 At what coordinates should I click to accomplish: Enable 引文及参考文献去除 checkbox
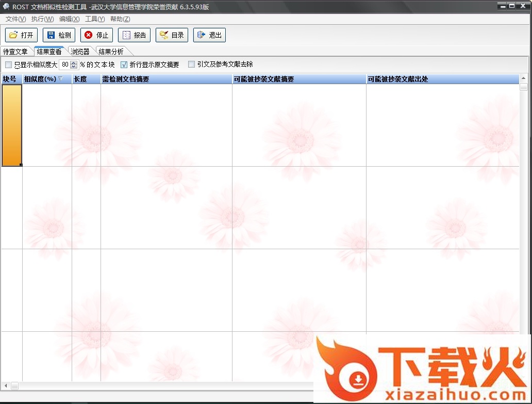(x=191, y=64)
